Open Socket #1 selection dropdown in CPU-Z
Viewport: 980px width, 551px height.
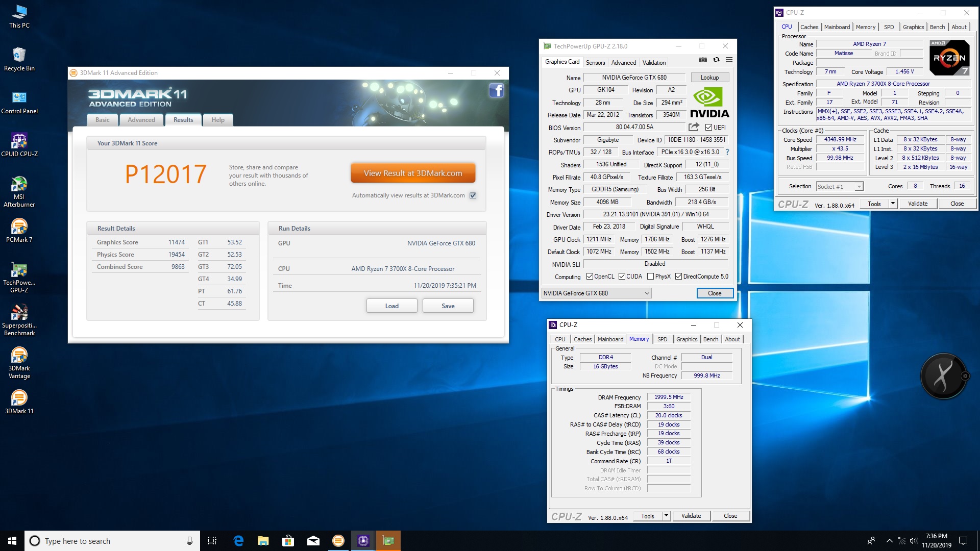click(x=840, y=187)
